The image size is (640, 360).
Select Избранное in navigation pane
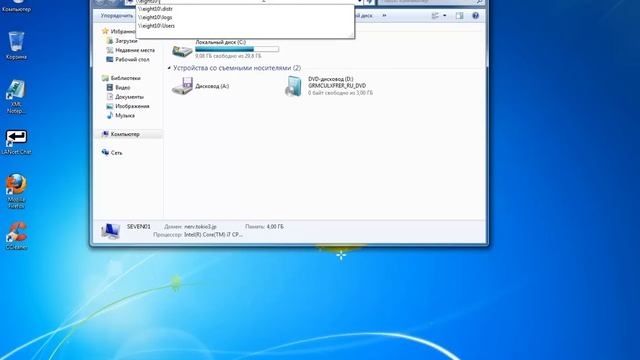(123, 31)
